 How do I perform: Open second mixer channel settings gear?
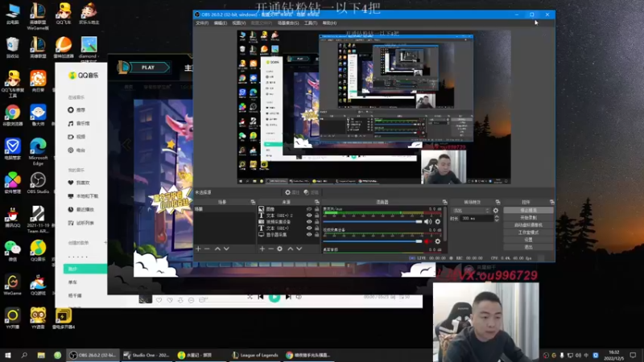438,241
